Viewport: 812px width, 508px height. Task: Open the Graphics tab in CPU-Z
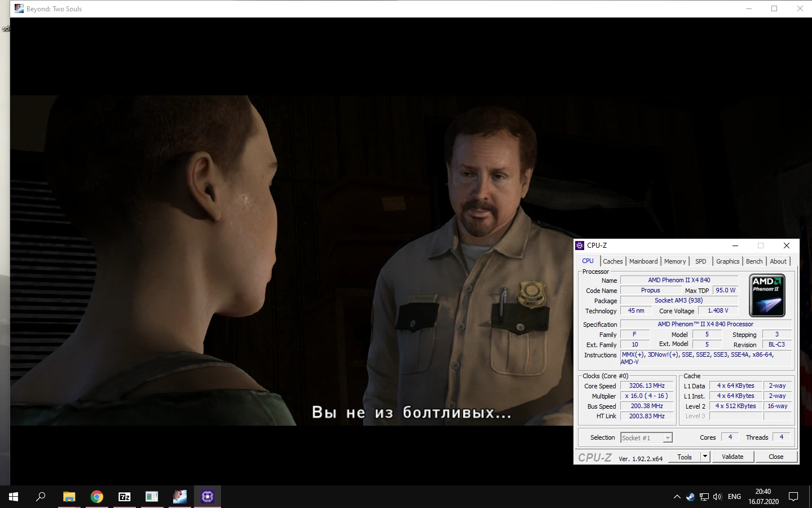[x=727, y=261]
